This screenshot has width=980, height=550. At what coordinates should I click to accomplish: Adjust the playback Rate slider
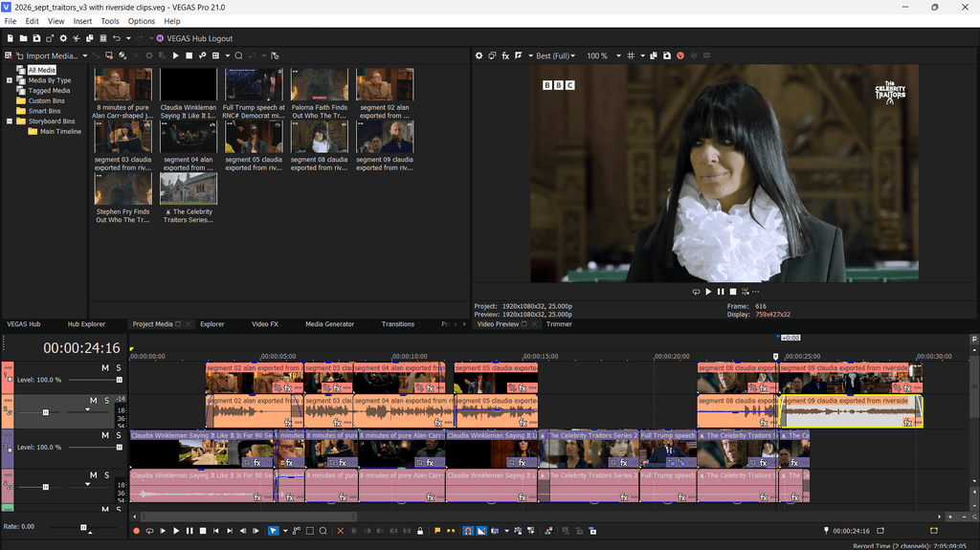[84, 527]
